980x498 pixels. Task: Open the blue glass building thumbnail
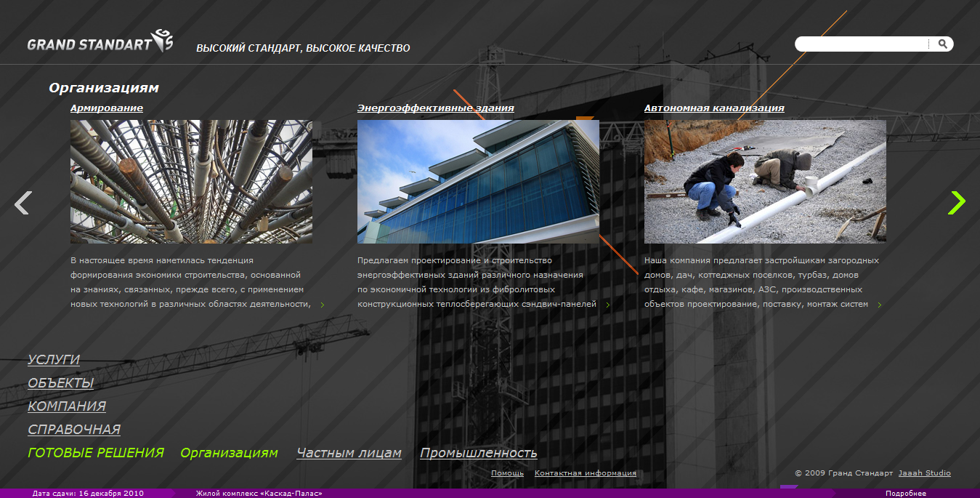(x=478, y=182)
